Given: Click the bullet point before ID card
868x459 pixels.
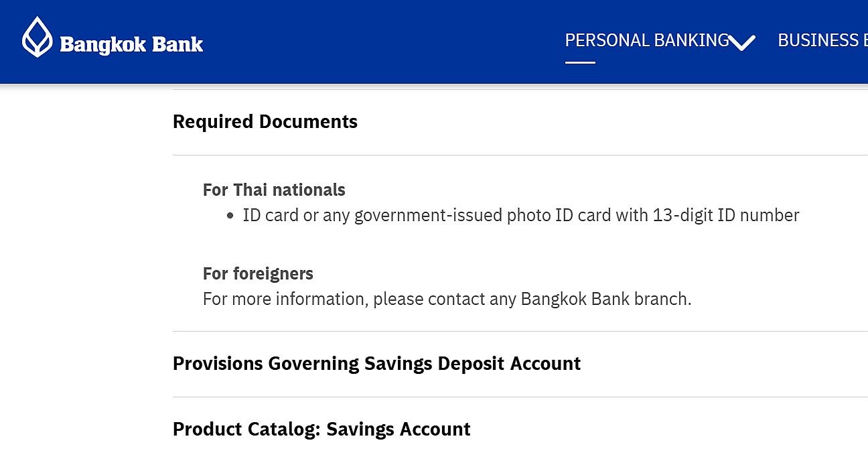Looking at the screenshot, I should coord(230,216).
